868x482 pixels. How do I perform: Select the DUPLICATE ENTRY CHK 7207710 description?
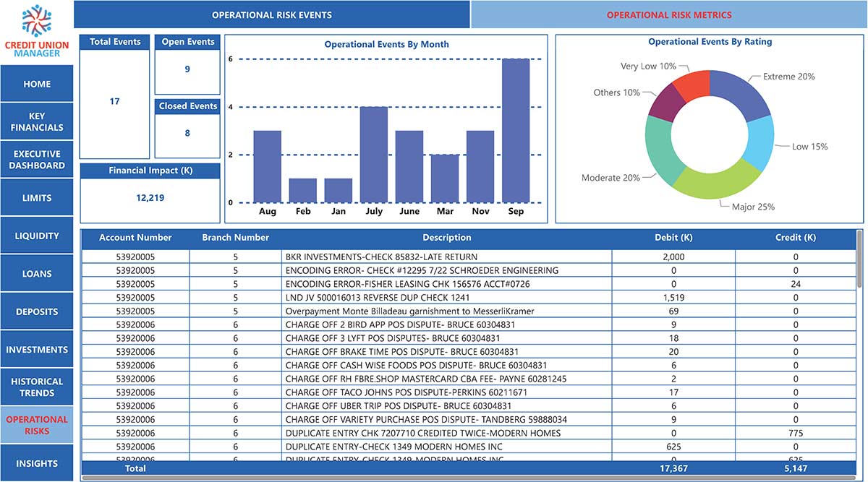tap(422, 434)
